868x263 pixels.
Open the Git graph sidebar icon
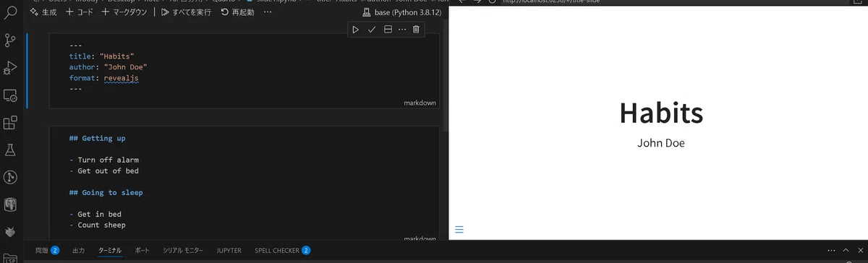point(10,178)
